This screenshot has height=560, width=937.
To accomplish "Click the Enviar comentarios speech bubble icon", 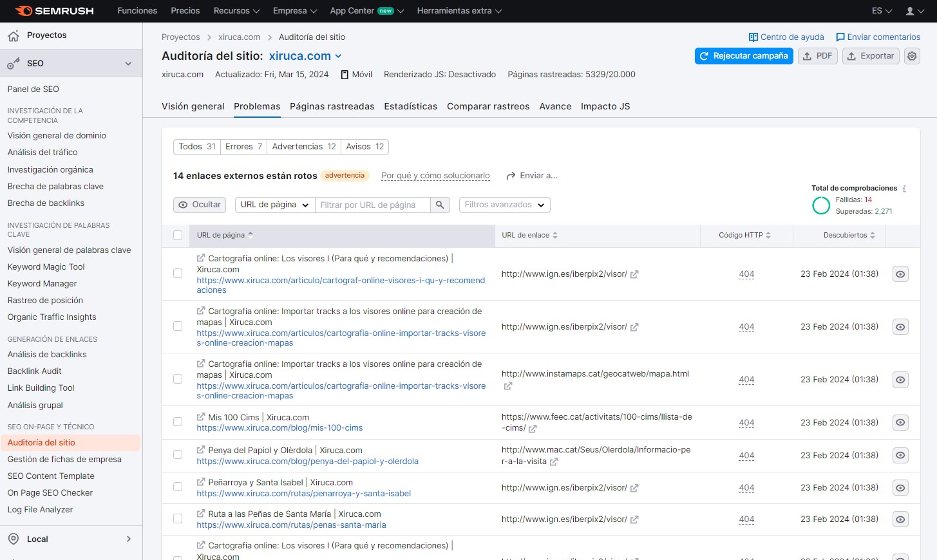I will (x=840, y=37).
